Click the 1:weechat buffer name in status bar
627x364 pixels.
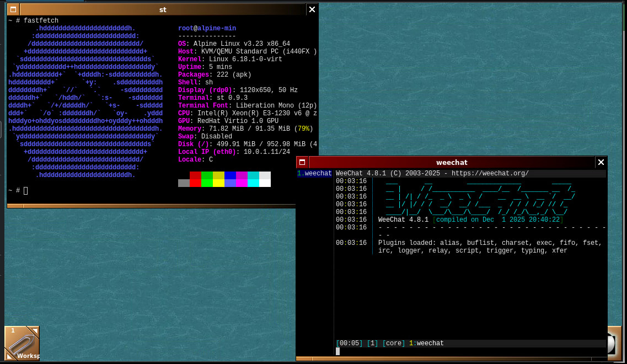pyautogui.click(x=426, y=344)
